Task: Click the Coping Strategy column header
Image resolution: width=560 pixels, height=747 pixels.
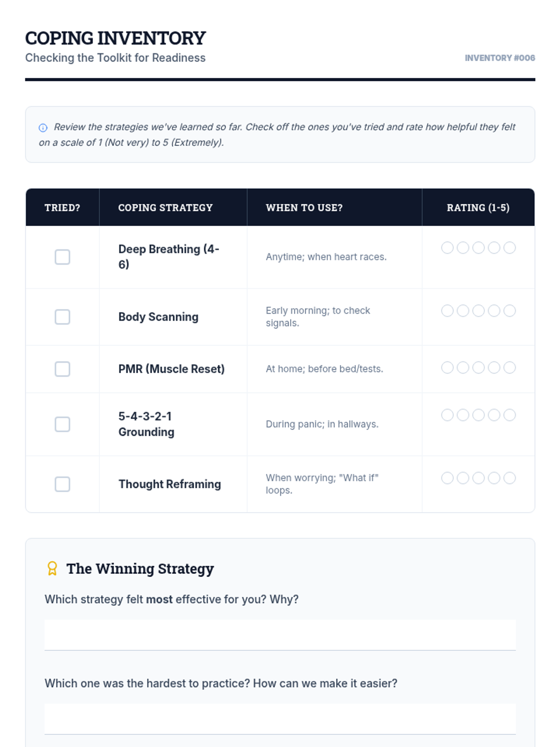Action: click(x=165, y=208)
